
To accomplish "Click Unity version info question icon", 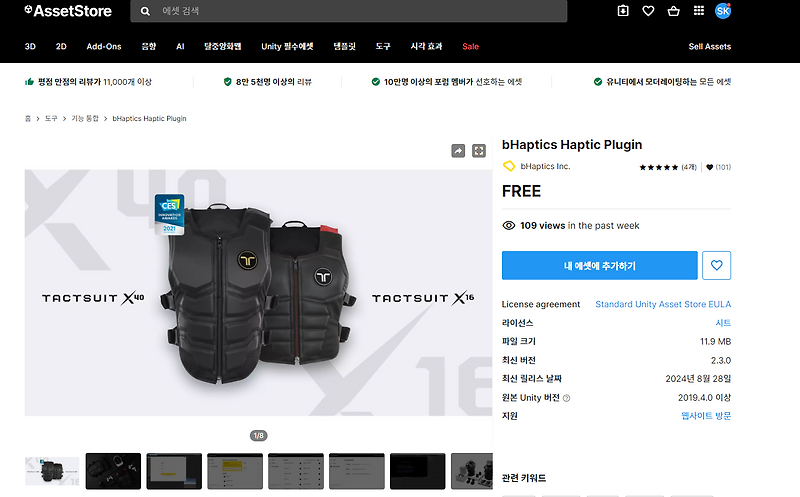I will [566, 398].
